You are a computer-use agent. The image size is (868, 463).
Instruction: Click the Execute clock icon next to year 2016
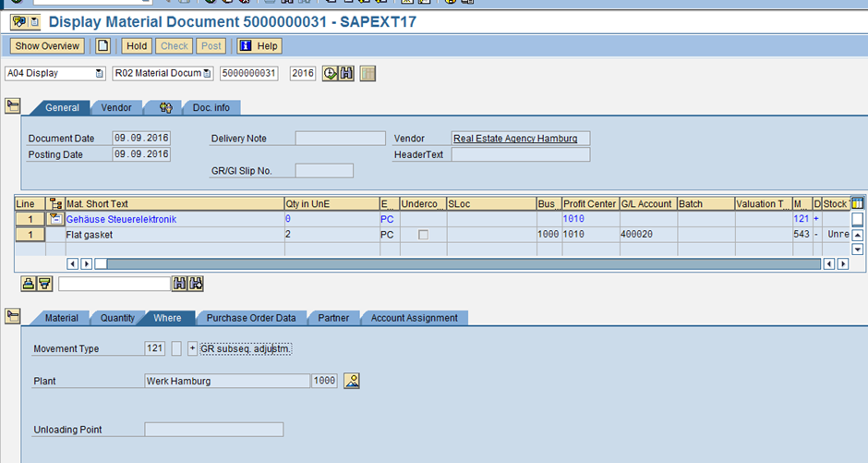coord(330,73)
